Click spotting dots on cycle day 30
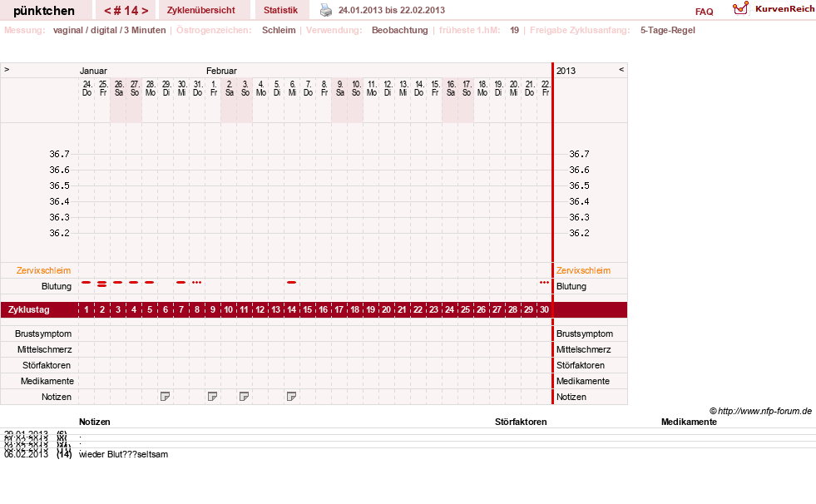816x504 pixels. click(544, 283)
